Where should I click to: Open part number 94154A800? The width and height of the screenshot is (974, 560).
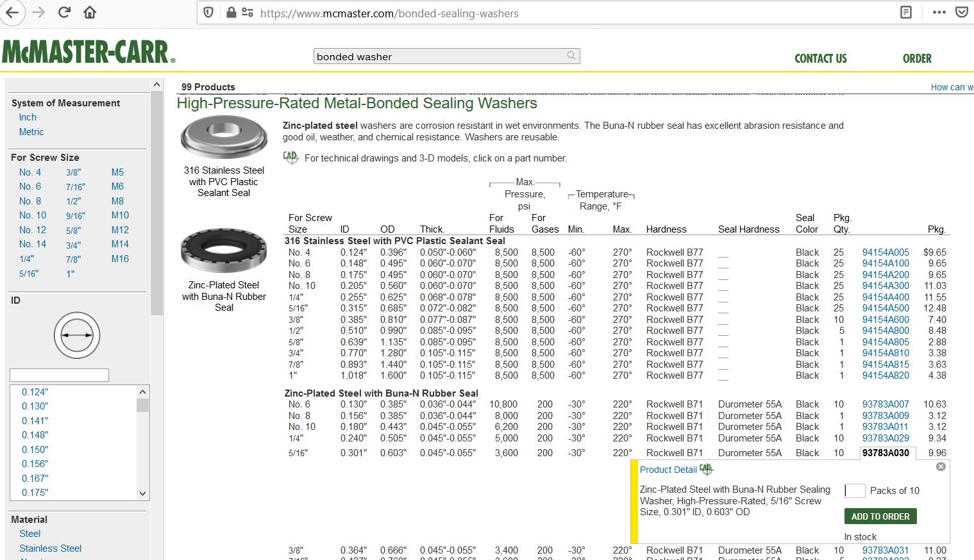pyautogui.click(x=886, y=331)
